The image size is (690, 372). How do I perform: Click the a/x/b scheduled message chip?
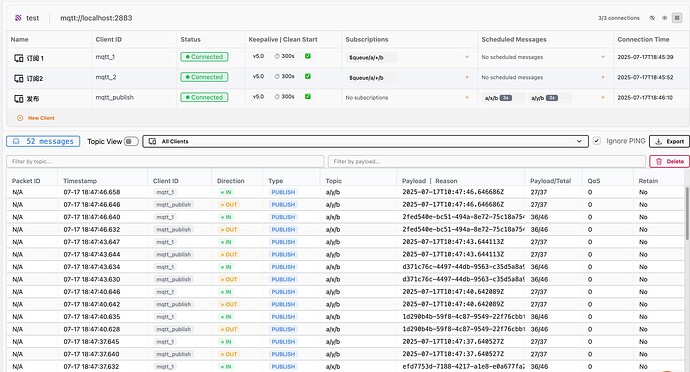[505, 98]
